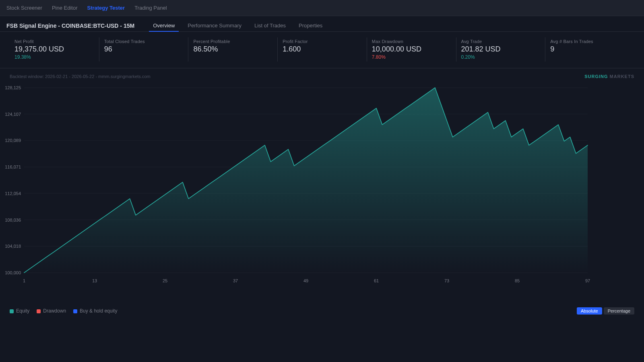Image resolution: width=644 pixels, height=362 pixels.
Task: Open the Pine Editor tab
Action: point(65,8)
